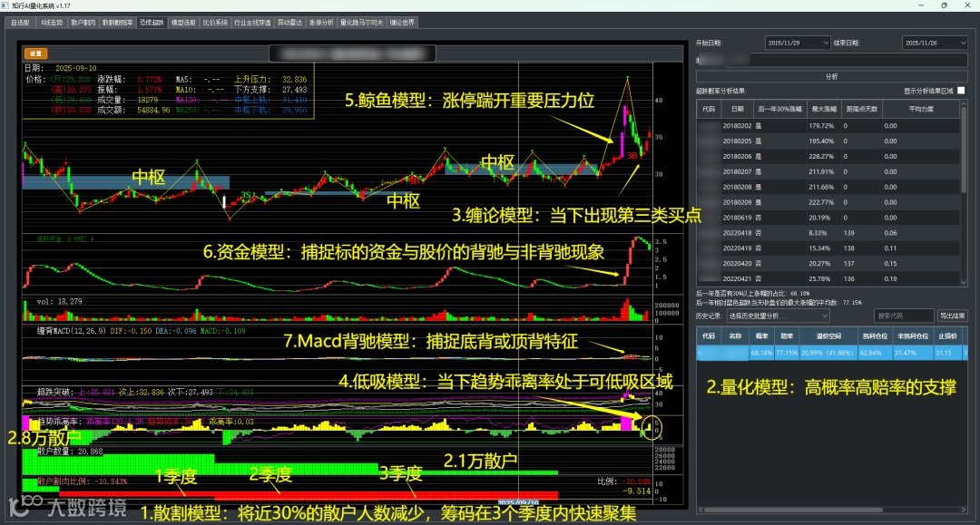Click the 20.99% (41.98%) cell
Viewport: 980px width, 525px height.
click(827, 353)
